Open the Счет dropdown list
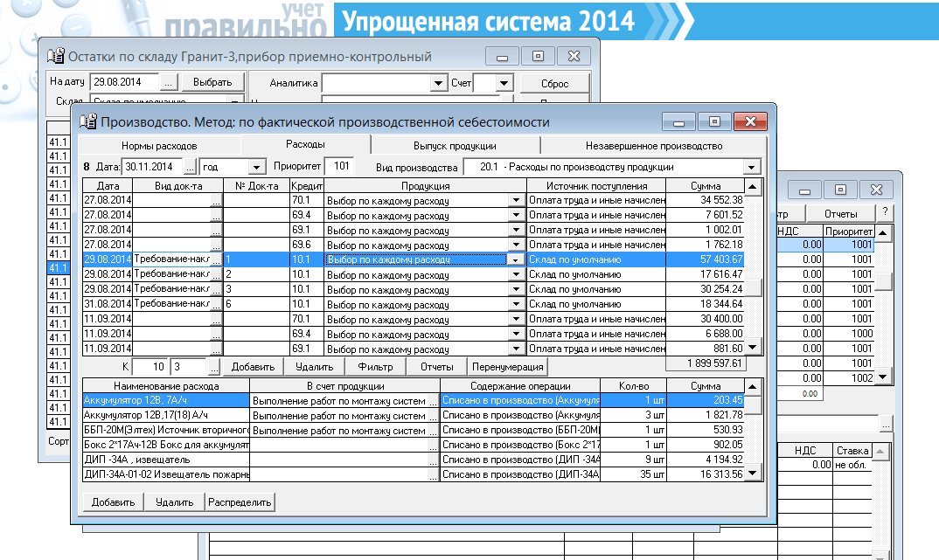939x560 pixels. 504,83
